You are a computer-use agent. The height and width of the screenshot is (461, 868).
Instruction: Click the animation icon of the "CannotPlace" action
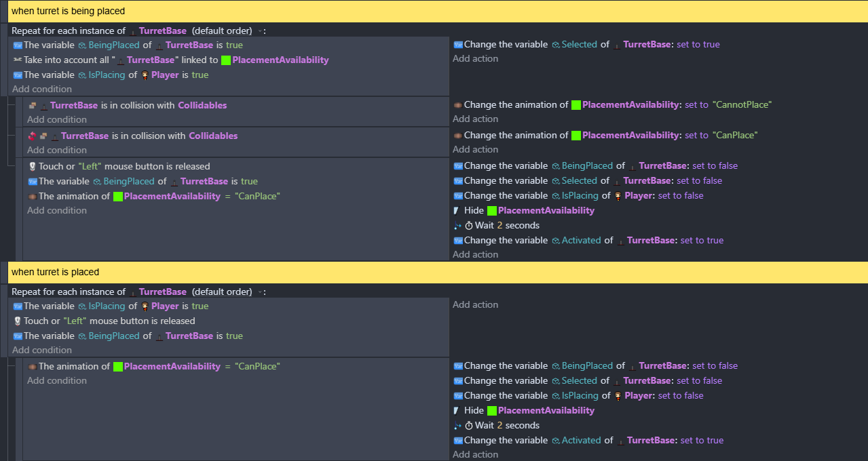coord(457,104)
